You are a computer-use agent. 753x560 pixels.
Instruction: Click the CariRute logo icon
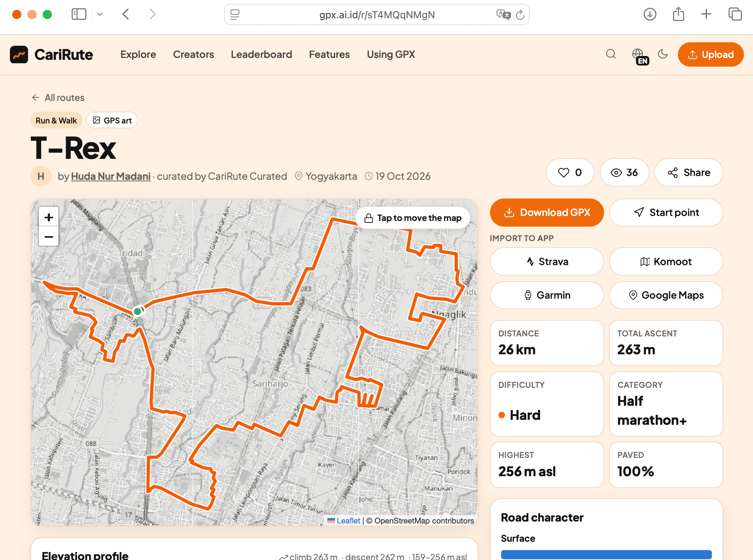point(19,54)
